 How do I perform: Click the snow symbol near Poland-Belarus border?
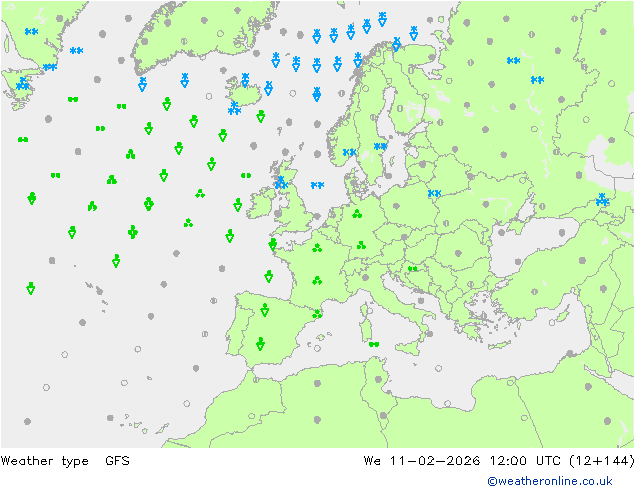pos(434,193)
